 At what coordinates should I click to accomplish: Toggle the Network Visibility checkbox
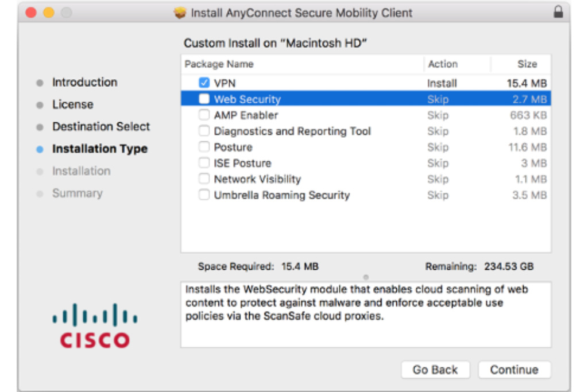click(204, 179)
